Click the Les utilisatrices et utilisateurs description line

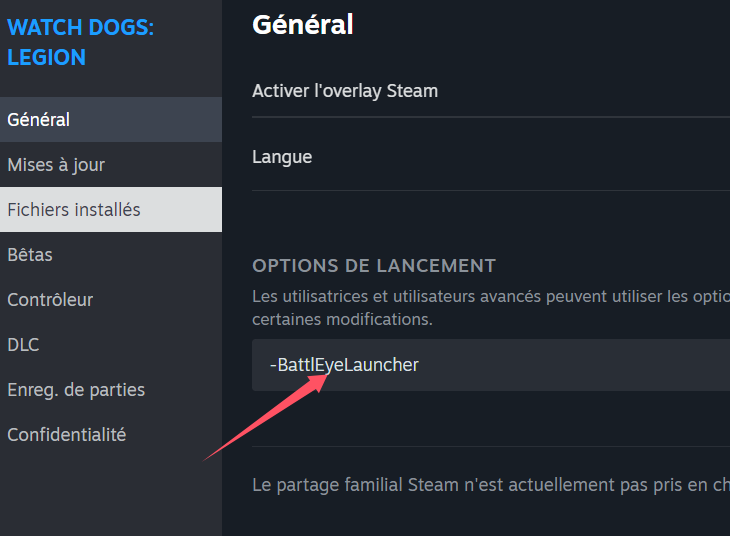click(x=491, y=296)
